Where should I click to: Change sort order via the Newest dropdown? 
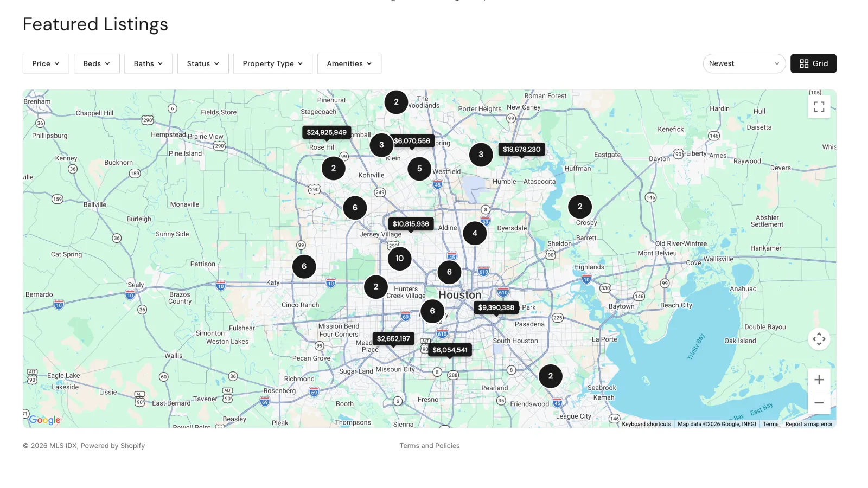[x=744, y=63]
